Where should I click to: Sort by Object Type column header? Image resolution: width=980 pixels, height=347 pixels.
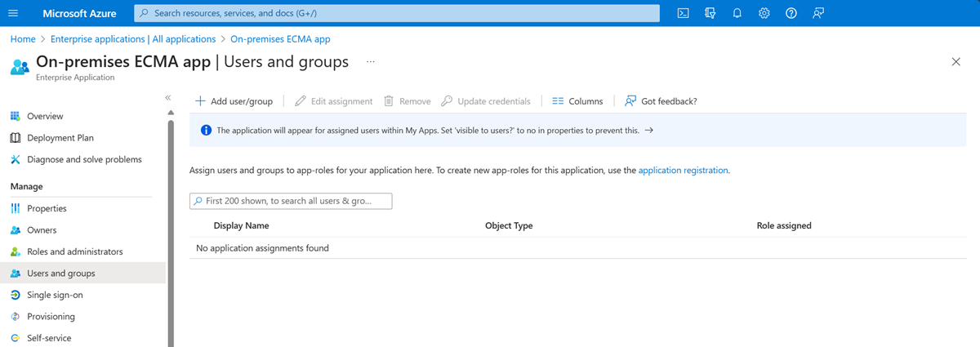(x=509, y=225)
